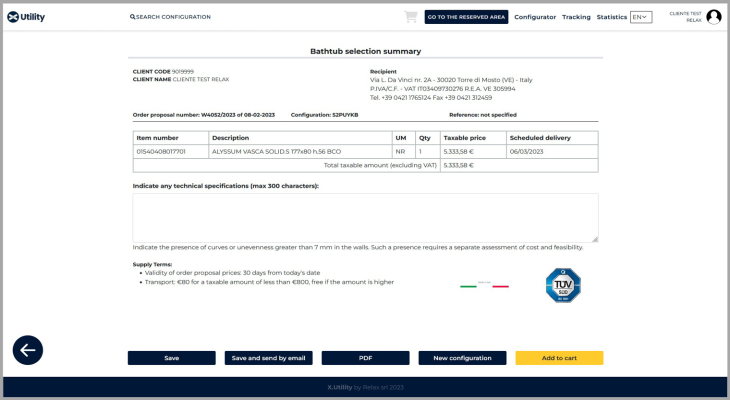Open the Statistics menu

click(x=612, y=17)
